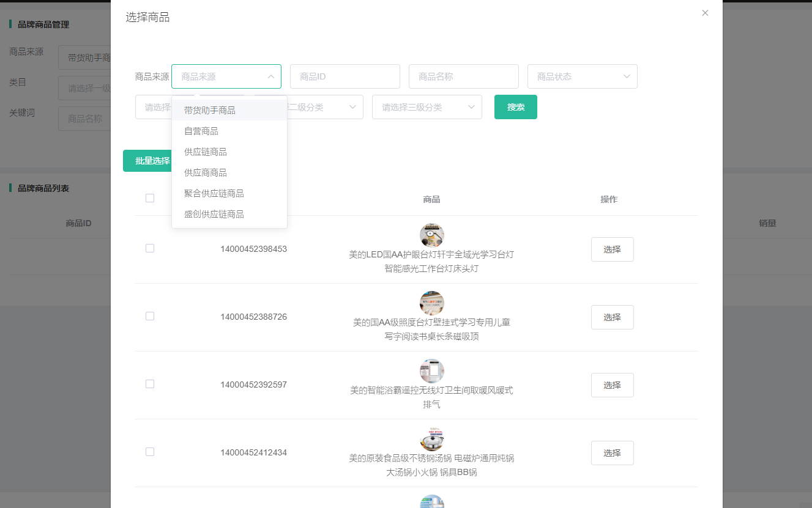Click the 智能浴霸 product thumbnail image

click(431, 371)
